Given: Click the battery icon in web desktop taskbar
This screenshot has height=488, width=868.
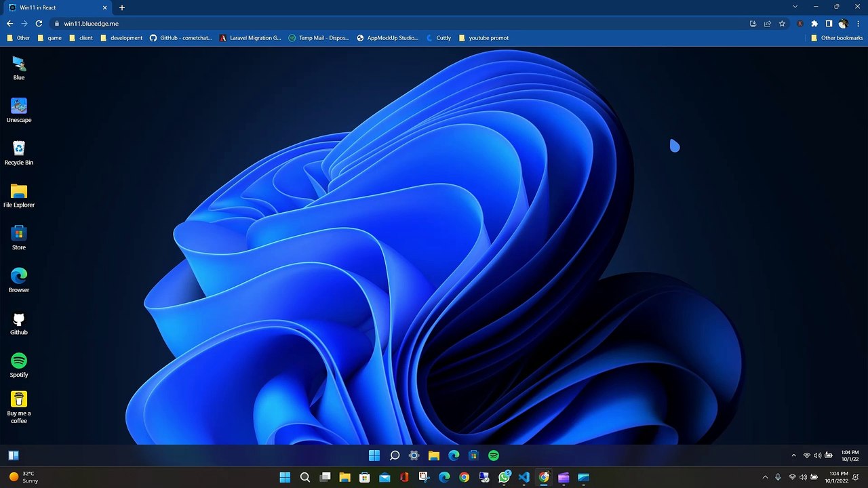Looking at the screenshot, I should coord(828,455).
